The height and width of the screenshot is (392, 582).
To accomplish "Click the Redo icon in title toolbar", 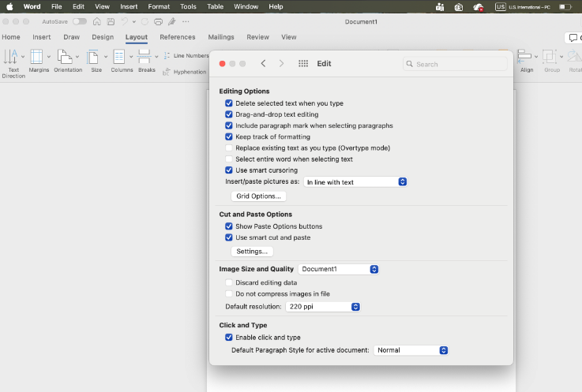I will click(145, 21).
